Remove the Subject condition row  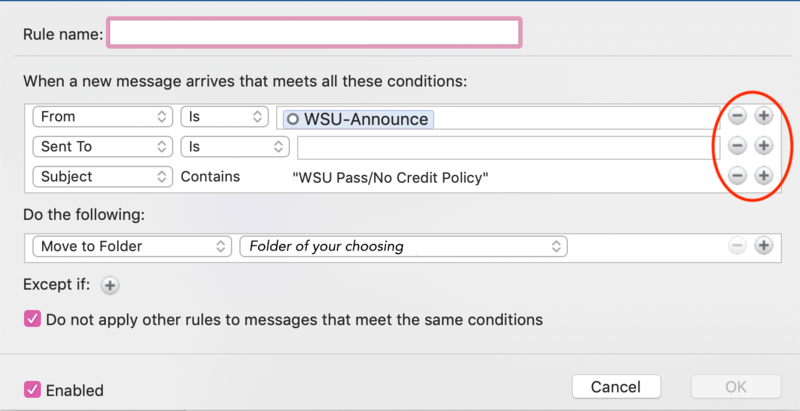737,176
